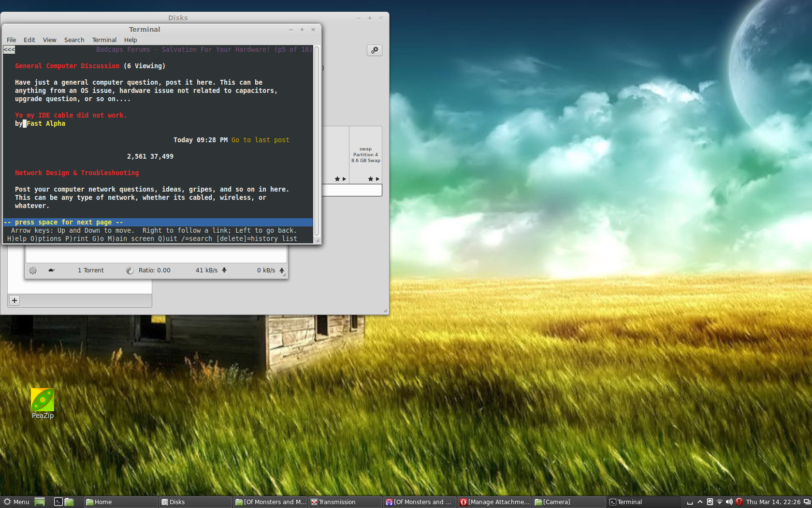
Task: Click the 0 kB/s upload speed
Action: 266,270
